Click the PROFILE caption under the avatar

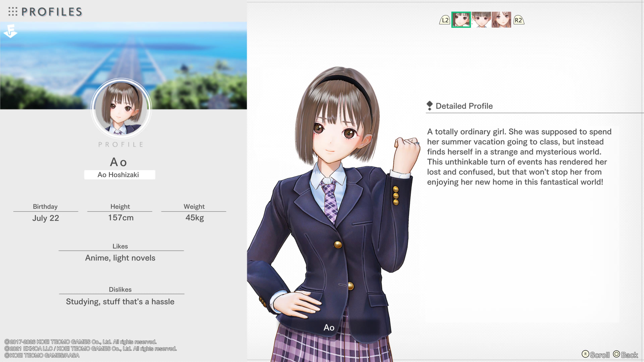coord(121,144)
